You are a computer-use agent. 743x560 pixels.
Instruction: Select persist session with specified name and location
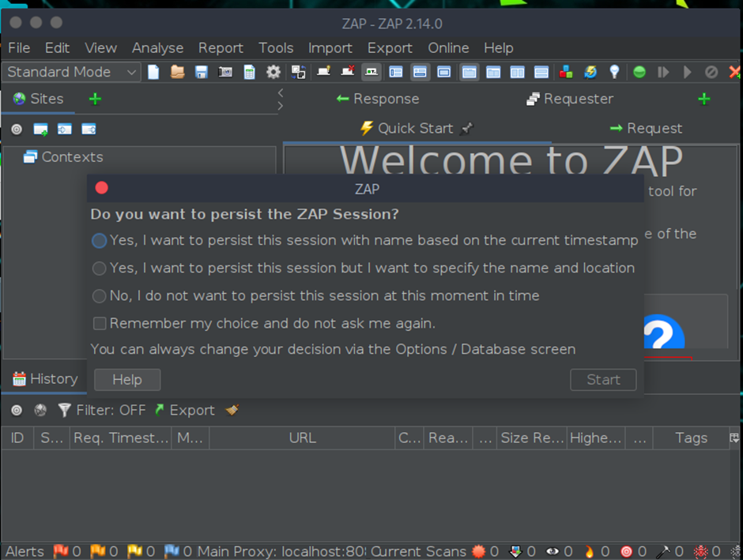363,268
